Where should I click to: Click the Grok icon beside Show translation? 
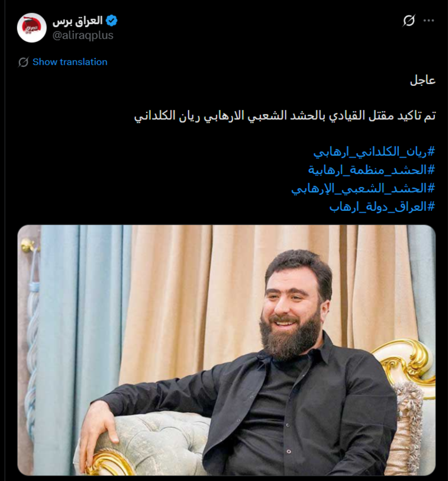click(23, 62)
